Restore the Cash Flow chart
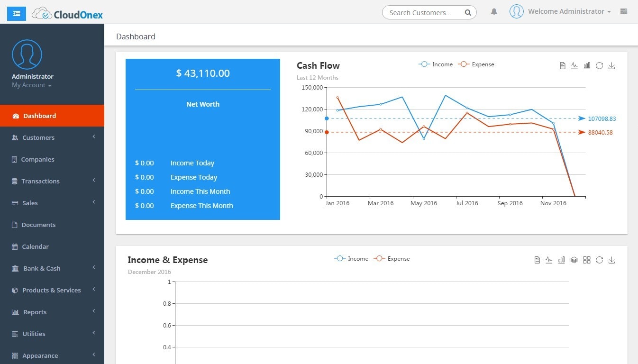The image size is (638, 364). [599, 66]
